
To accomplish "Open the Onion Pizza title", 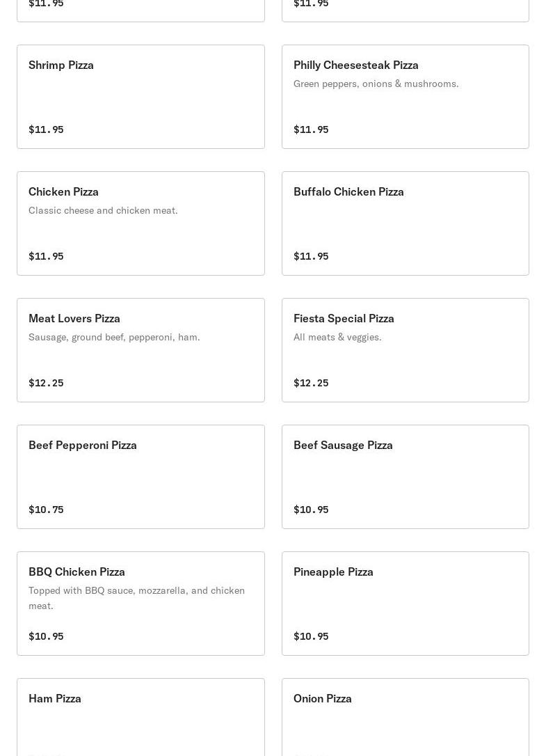I will [x=323, y=698].
